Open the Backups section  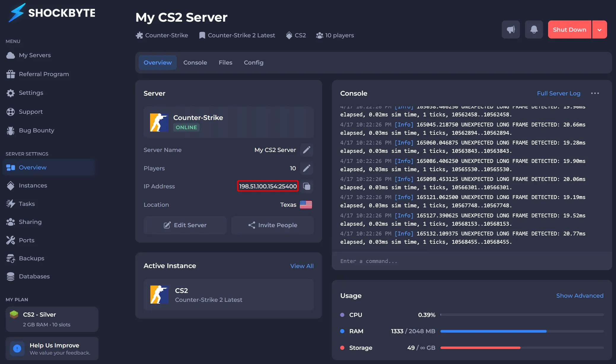(x=25, y=258)
